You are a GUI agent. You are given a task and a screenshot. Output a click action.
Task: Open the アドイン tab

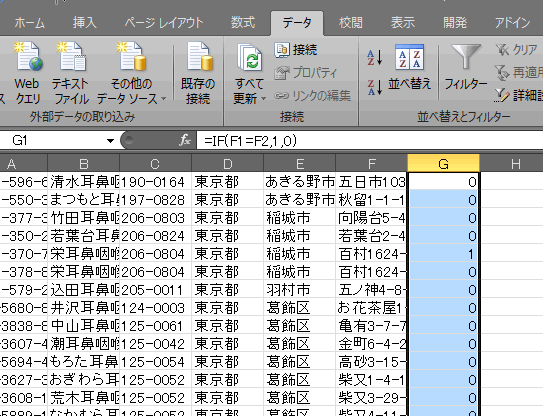[x=513, y=23]
